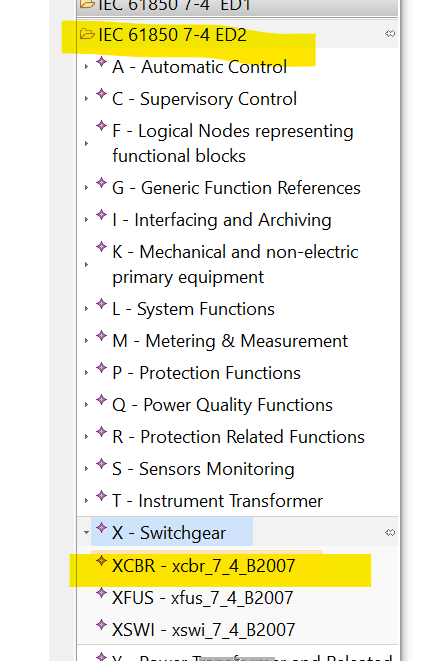
Task: Click the link icon on X - Switchgear row
Action: (390, 533)
